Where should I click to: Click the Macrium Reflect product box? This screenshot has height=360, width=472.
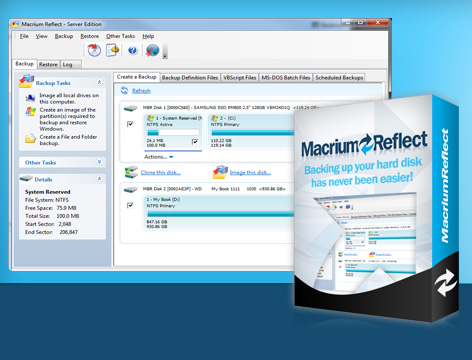[377, 208]
